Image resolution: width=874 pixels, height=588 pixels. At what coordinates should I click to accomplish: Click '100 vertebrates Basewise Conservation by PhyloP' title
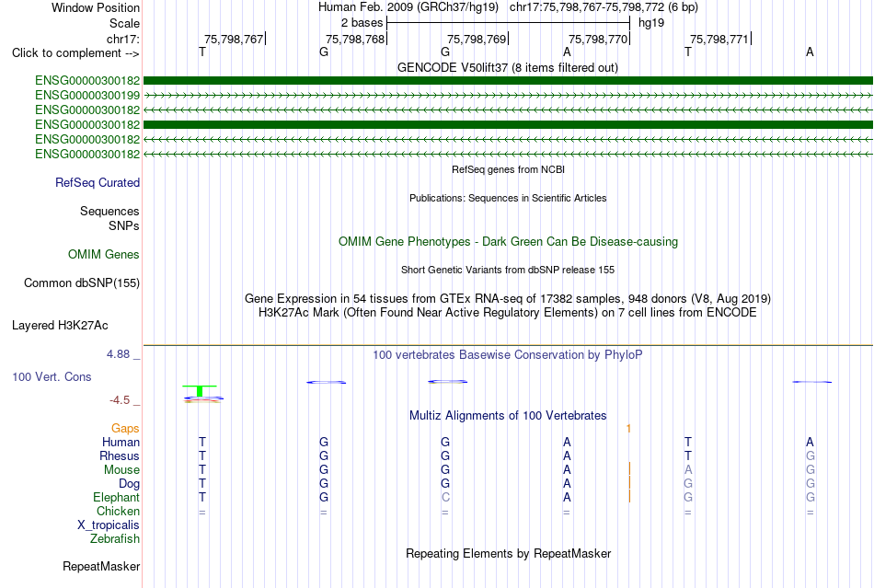coord(508,355)
